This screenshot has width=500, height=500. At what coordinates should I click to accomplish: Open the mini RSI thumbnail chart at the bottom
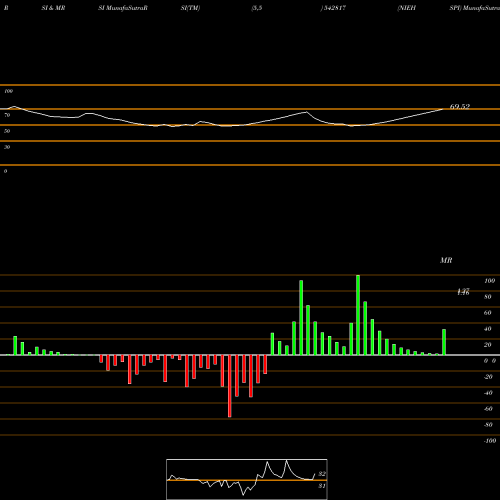(247, 479)
